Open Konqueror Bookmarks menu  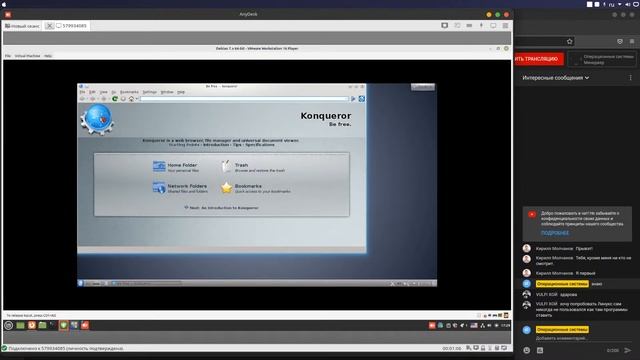[129, 92]
